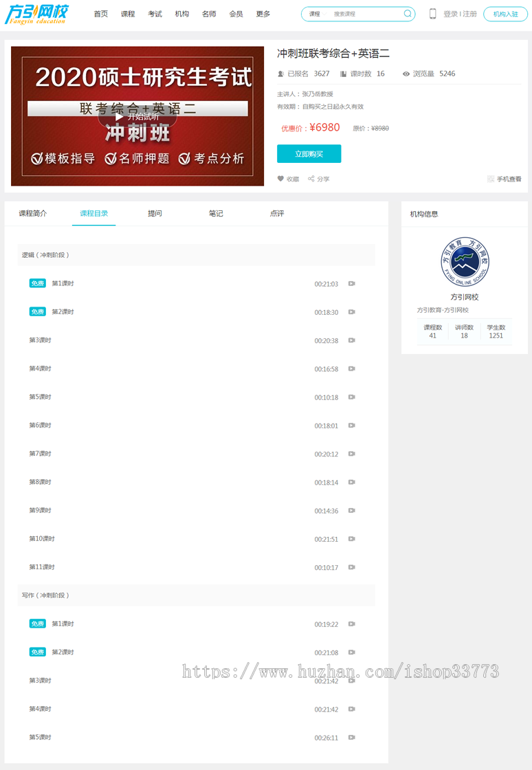The image size is (532, 770).
Task: Open 会员 navigation item
Action: coord(236,14)
